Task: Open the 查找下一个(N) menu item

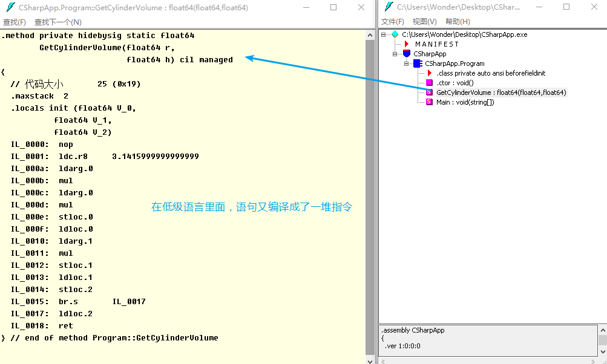Action: click(58, 22)
